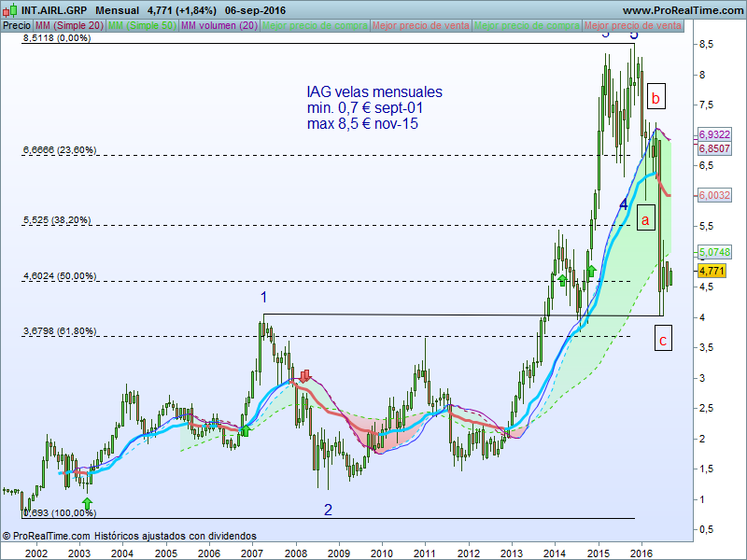Click the green up arrow signal near 2003
This screenshot has height=560, width=747.
(x=87, y=504)
